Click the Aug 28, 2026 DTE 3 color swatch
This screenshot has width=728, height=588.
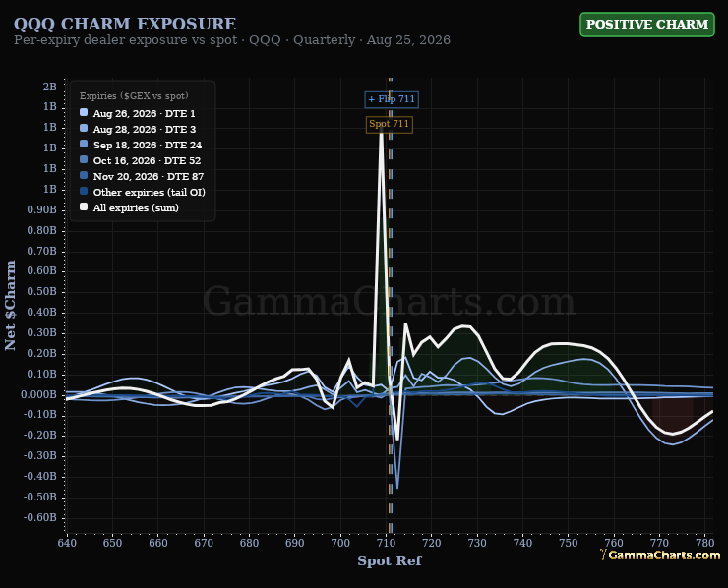(84, 128)
